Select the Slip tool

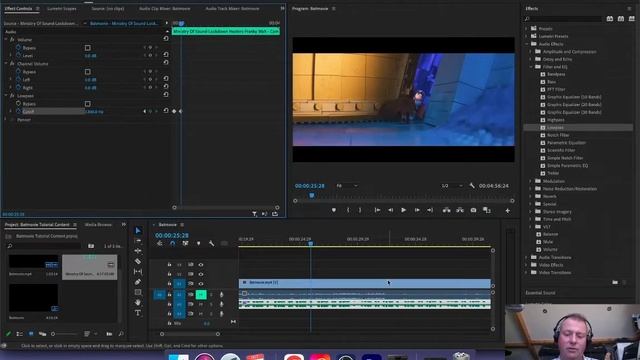(138, 271)
